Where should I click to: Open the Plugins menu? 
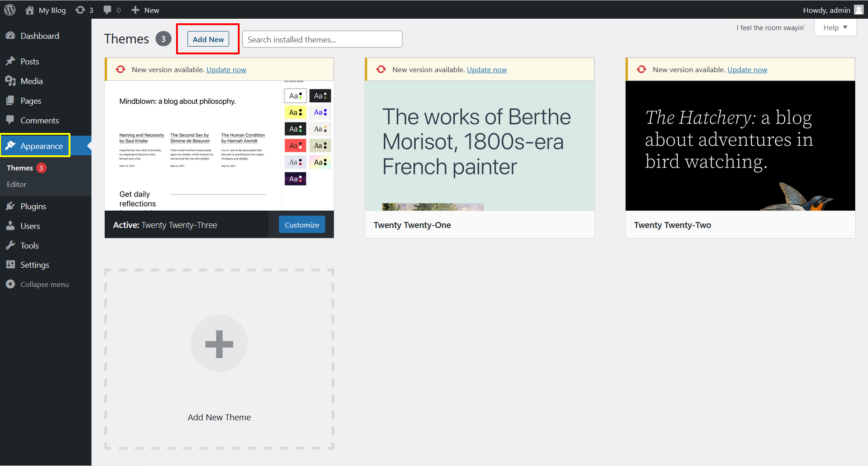[33, 207]
